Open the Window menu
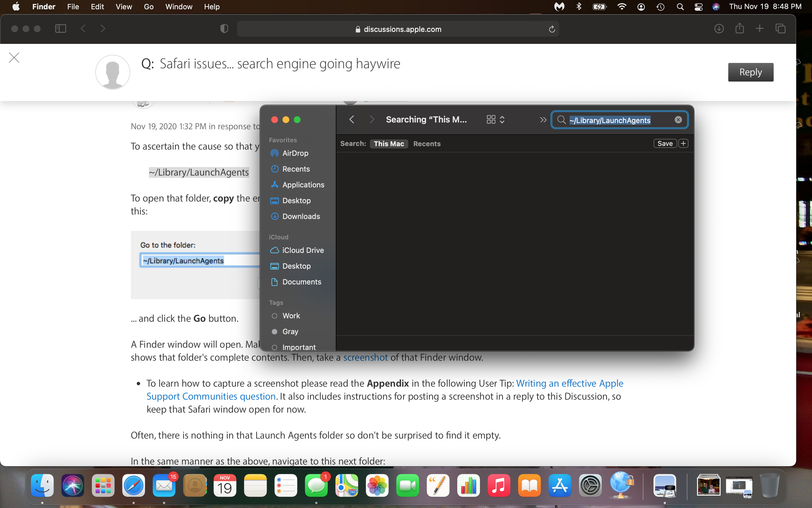This screenshot has height=508, width=812. point(178,7)
